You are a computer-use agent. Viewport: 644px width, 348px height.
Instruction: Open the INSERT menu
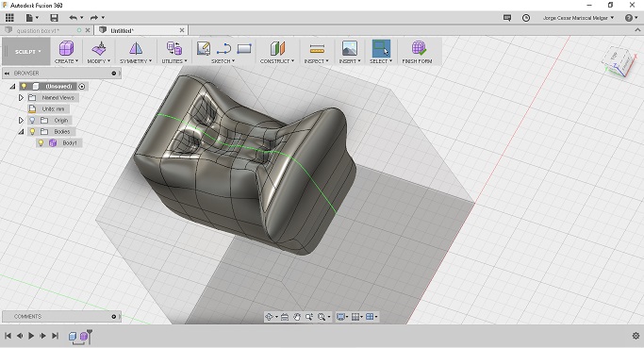350,60
